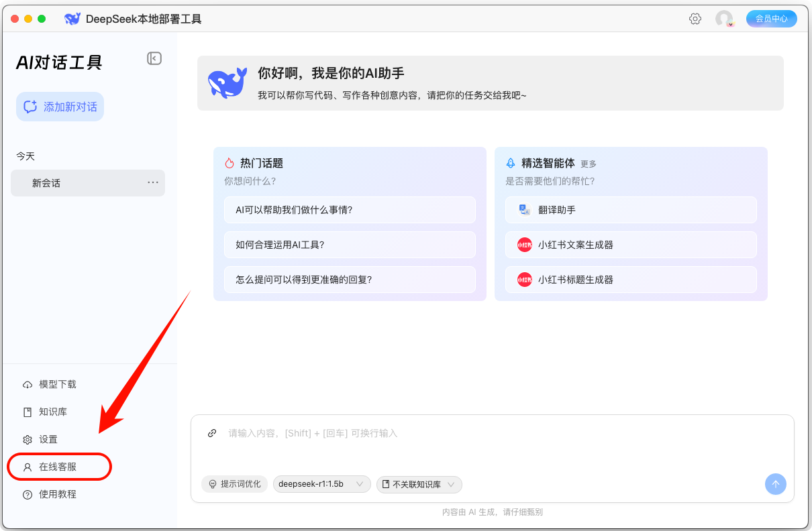Click the settings gear in the title bar

(x=695, y=19)
